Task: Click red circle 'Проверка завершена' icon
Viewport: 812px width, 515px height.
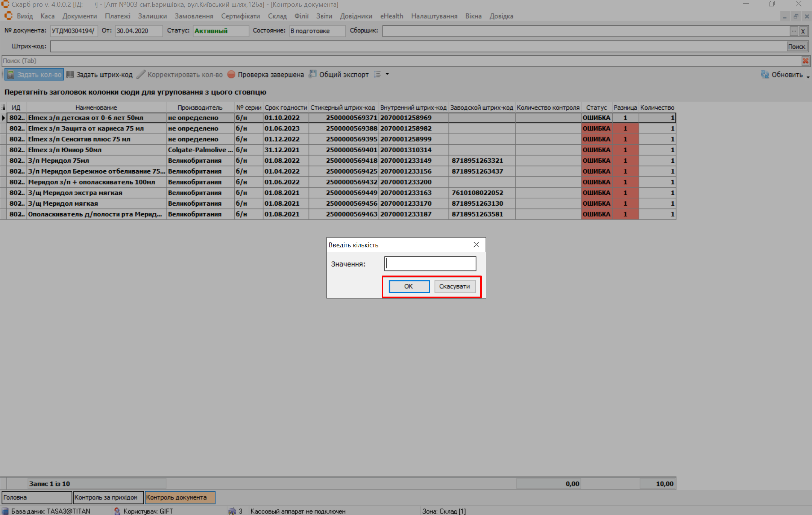Action: click(x=231, y=74)
